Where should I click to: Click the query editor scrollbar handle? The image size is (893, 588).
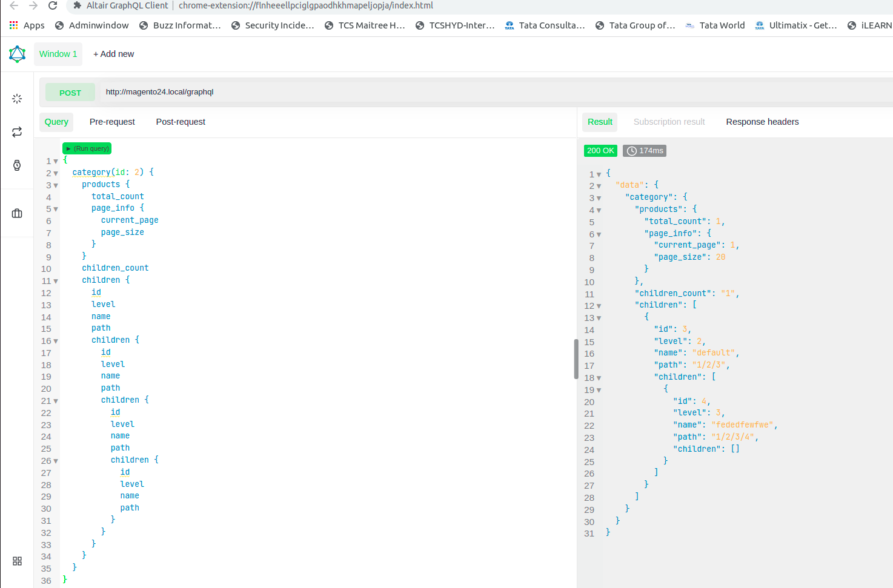click(576, 359)
